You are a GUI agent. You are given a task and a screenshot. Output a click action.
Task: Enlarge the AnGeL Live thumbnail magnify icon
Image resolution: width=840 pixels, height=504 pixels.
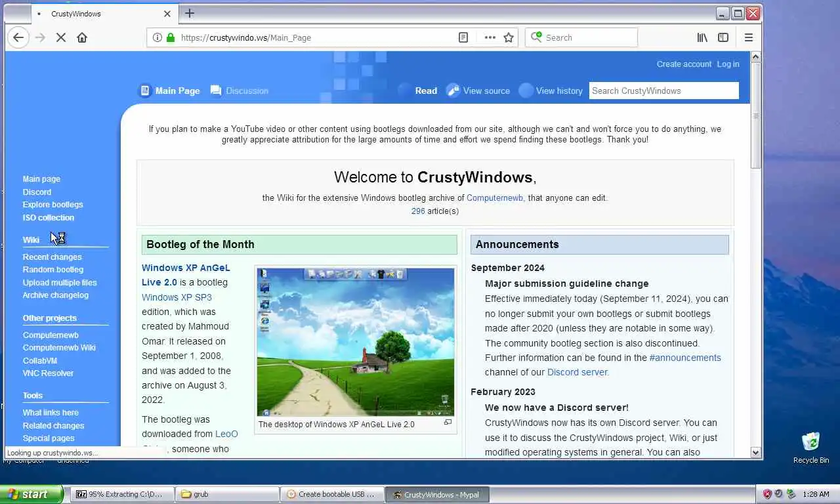coord(448,423)
